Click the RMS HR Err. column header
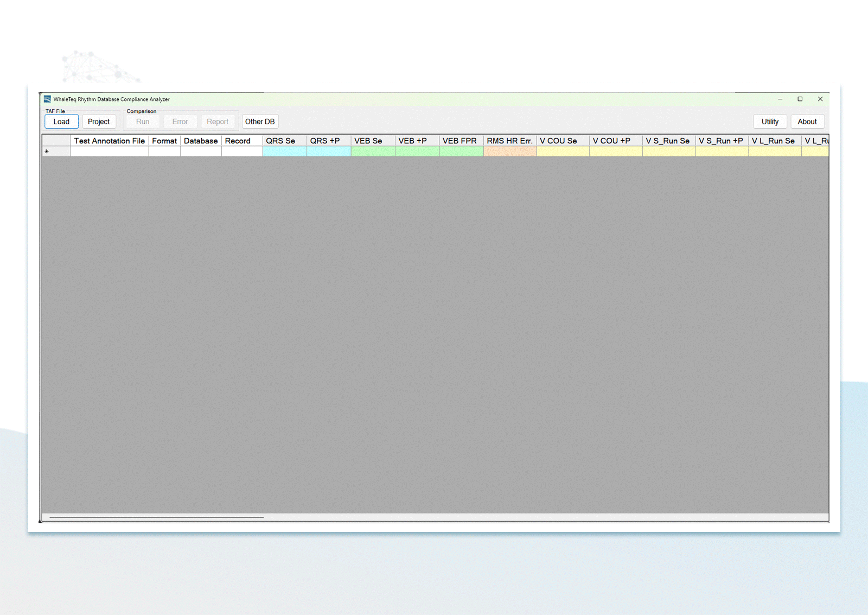This screenshot has width=868, height=615. [x=510, y=141]
